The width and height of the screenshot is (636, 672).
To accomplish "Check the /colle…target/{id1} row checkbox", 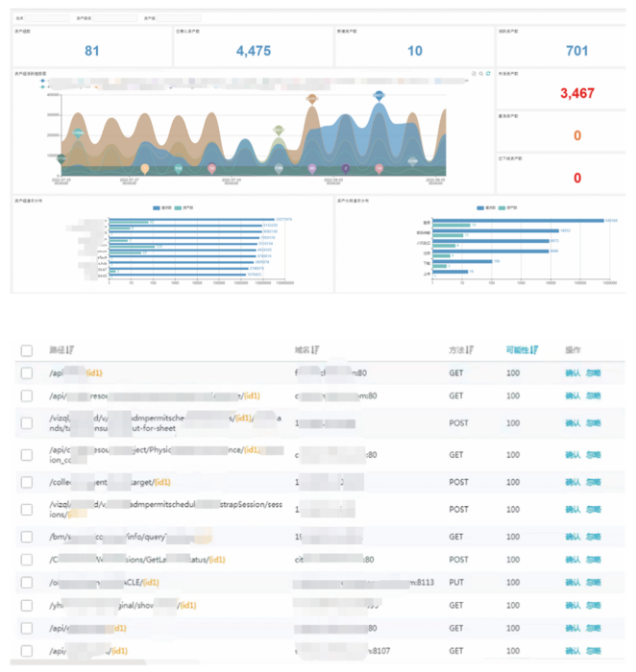I will coord(27,482).
